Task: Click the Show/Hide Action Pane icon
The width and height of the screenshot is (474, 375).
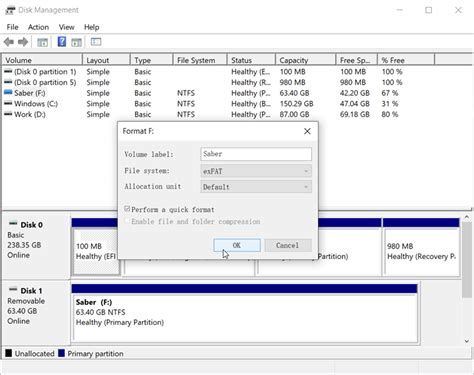Action: (76, 42)
